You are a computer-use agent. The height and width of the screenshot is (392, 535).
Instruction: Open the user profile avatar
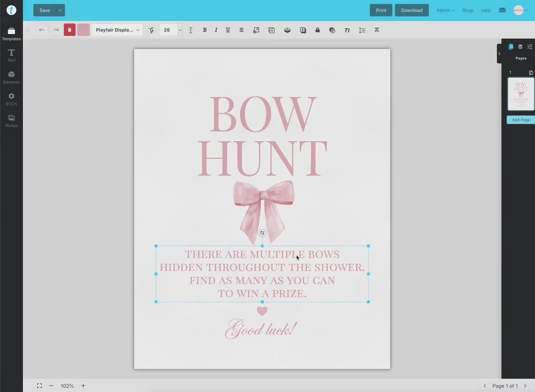[518, 10]
